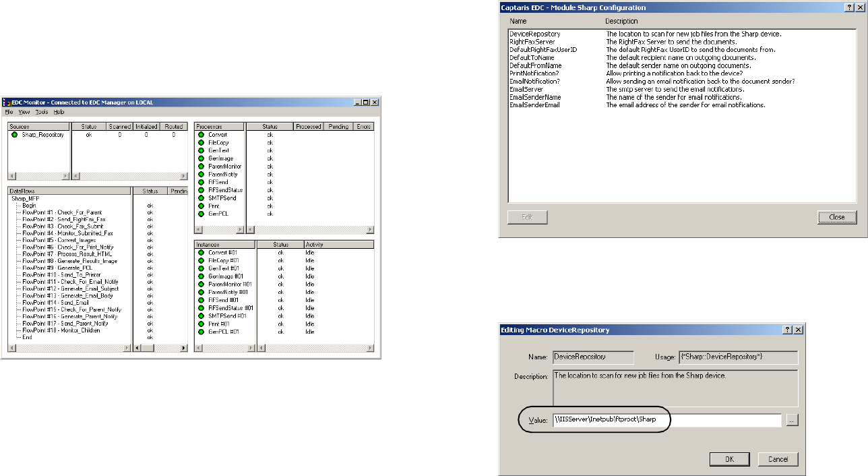Click the SMTPSend #01 instance's status icon
The width and height of the screenshot is (868, 476).
201,316
